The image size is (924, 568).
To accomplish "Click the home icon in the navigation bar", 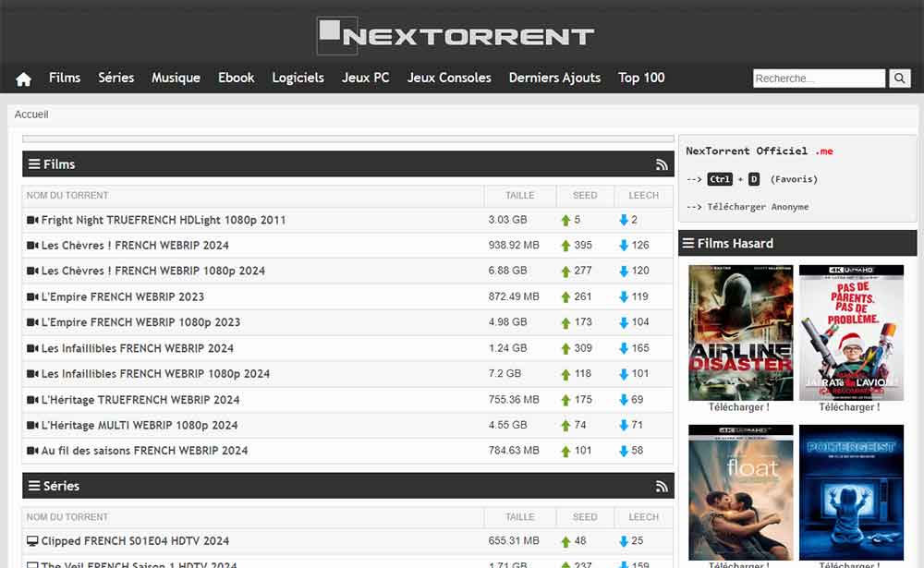I will [x=22, y=78].
